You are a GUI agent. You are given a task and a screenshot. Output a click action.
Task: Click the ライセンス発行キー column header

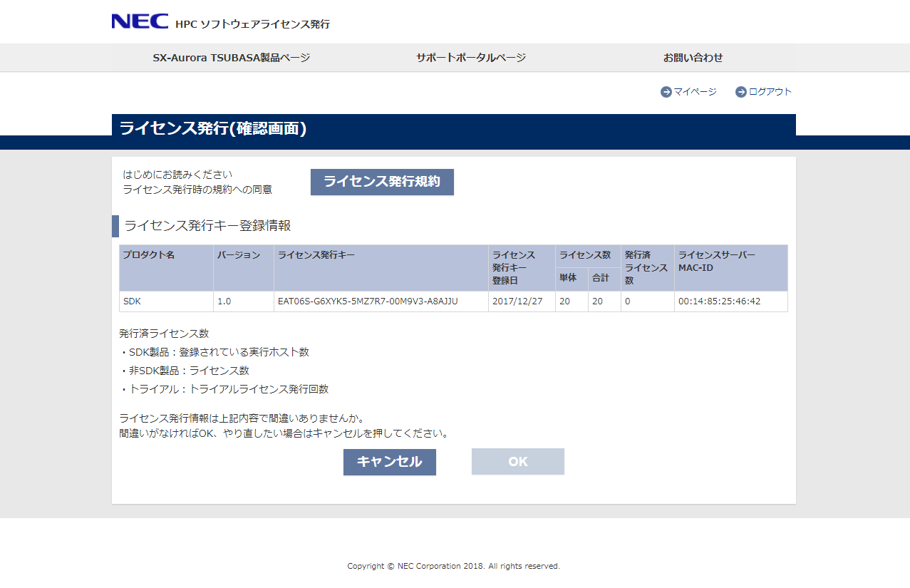381,268
